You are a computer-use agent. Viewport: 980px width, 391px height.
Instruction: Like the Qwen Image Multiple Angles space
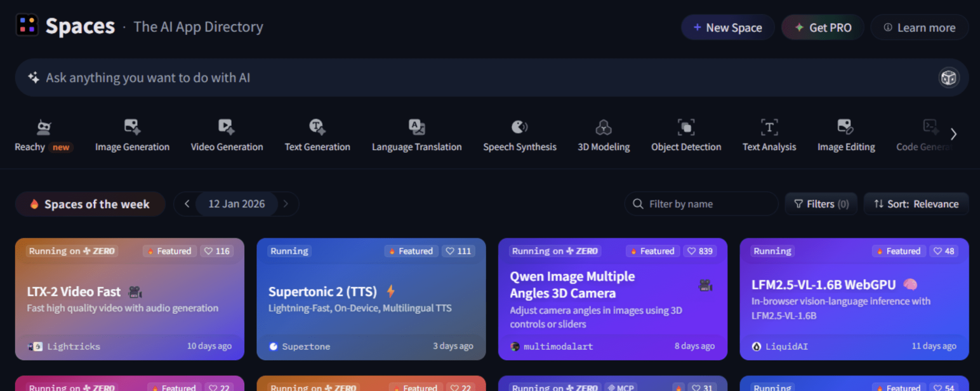(x=700, y=251)
